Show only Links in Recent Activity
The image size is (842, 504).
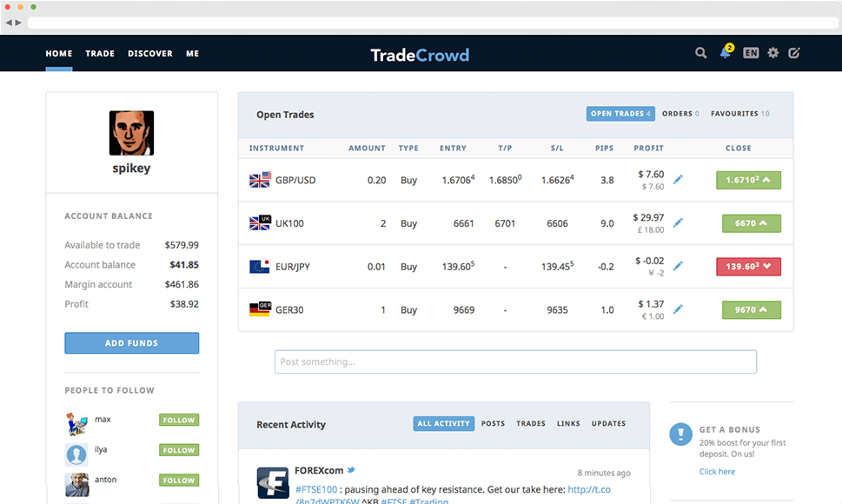coord(568,423)
